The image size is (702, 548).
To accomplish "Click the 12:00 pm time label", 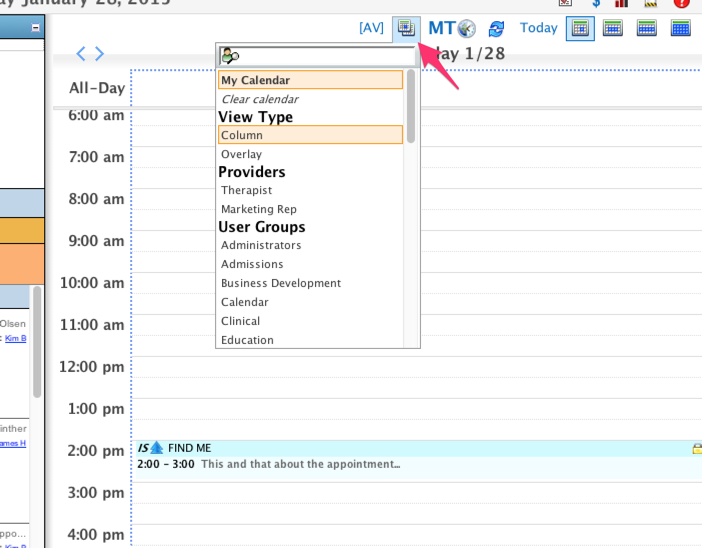I will pyautogui.click(x=92, y=367).
